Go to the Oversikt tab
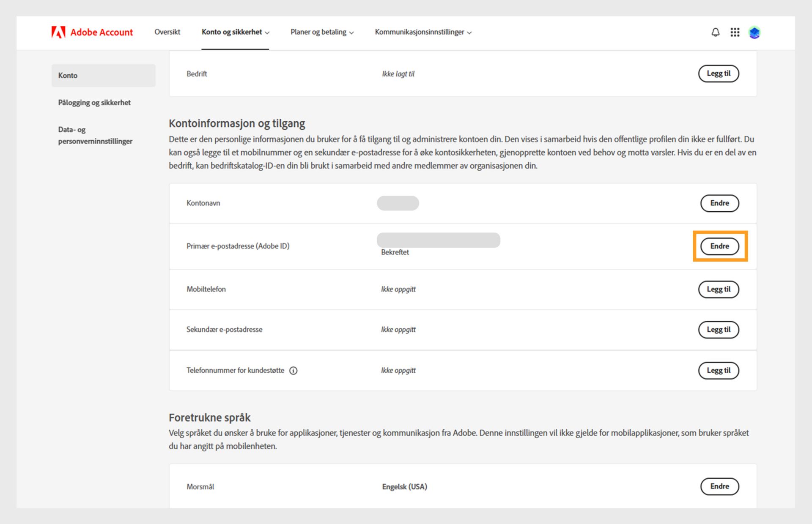Screen dimensions: 812x524 point(167,32)
